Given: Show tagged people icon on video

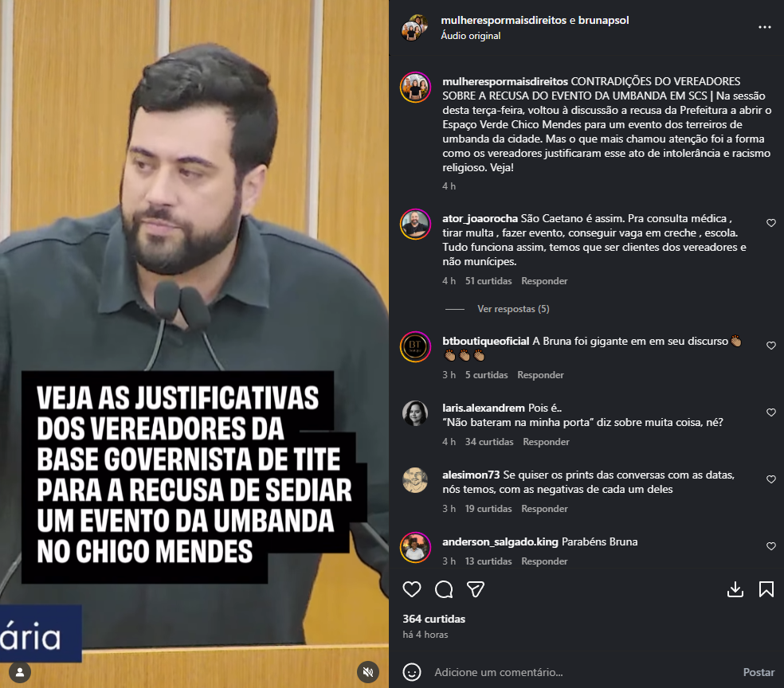Looking at the screenshot, I should point(20,672).
